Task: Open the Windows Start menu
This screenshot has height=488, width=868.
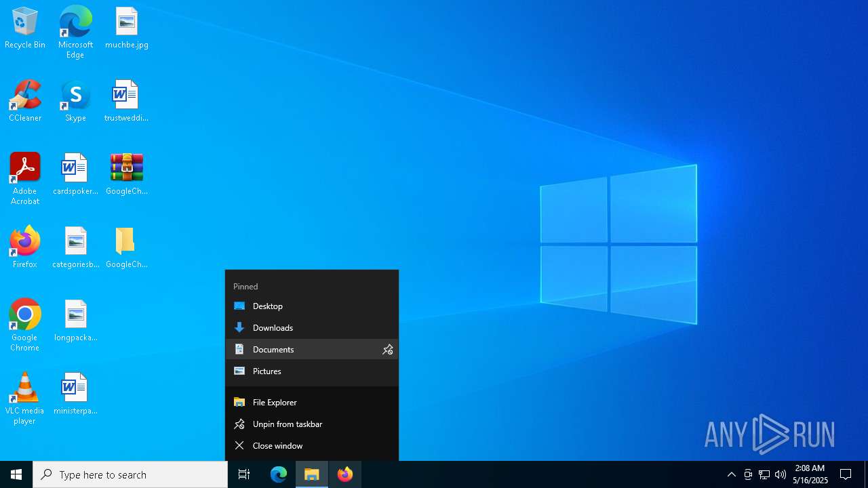Action: click(x=16, y=474)
